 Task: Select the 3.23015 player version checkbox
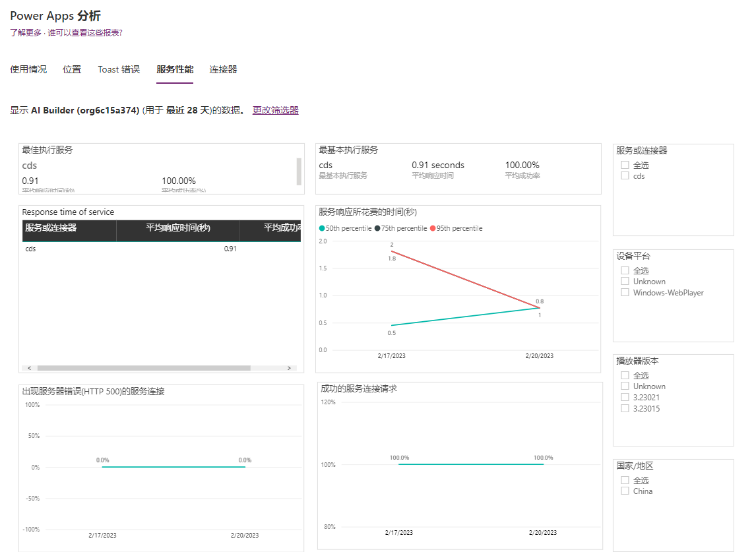tap(625, 408)
